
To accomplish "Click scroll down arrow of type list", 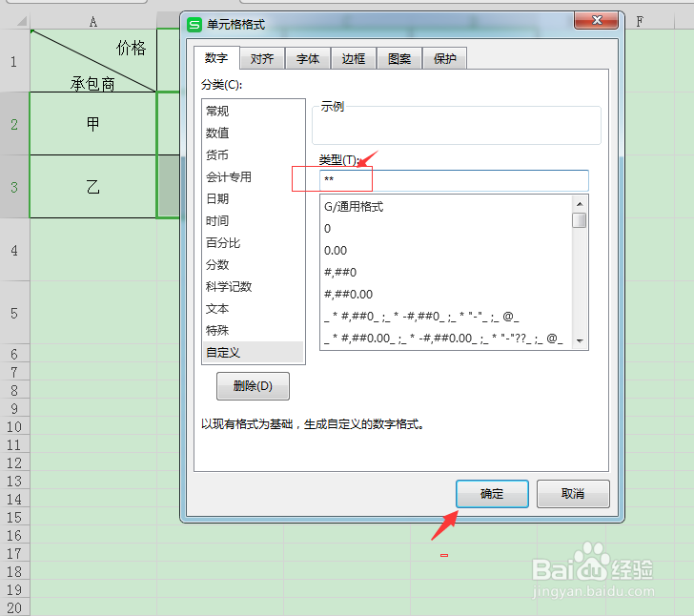I will 580,341.
